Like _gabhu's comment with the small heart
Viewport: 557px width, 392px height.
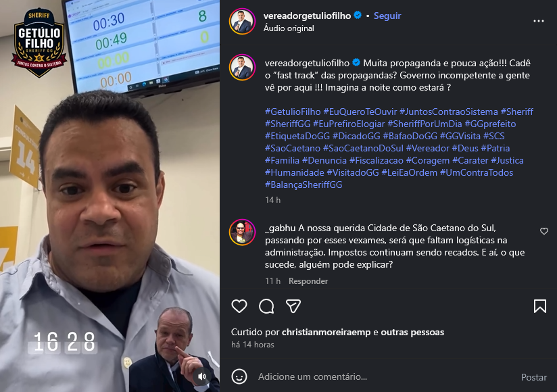(544, 231)
